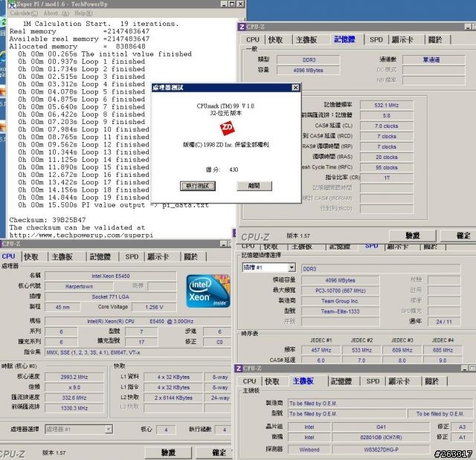This screenshot has width=476, height=460.
Task: Click the G41 chipset field
Action: [381, 427]
